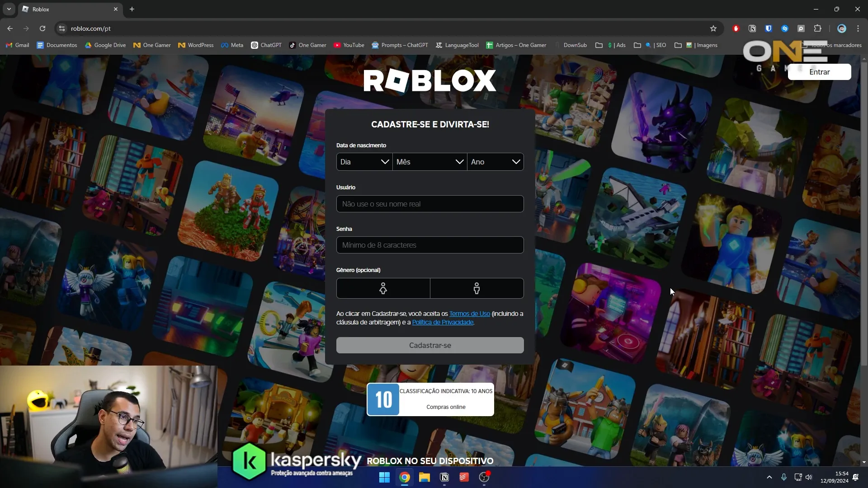
Task: Click the Cadastrar-se button
Action: [430, 345]
